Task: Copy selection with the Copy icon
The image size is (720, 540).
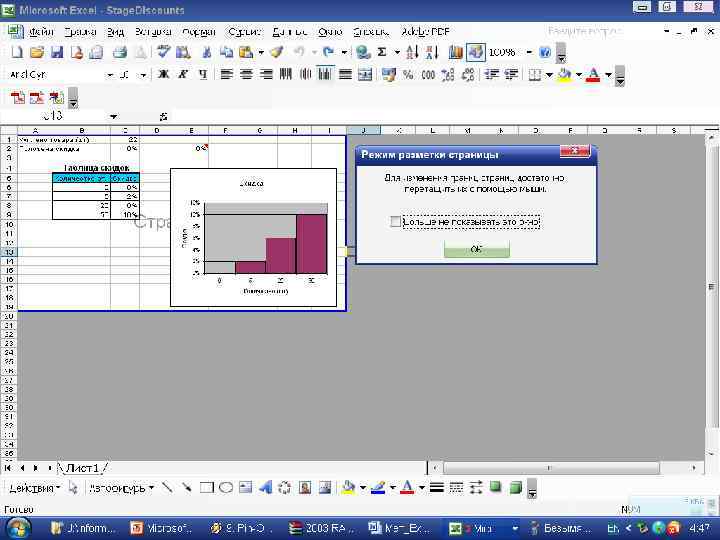Action: pos(226,52)
